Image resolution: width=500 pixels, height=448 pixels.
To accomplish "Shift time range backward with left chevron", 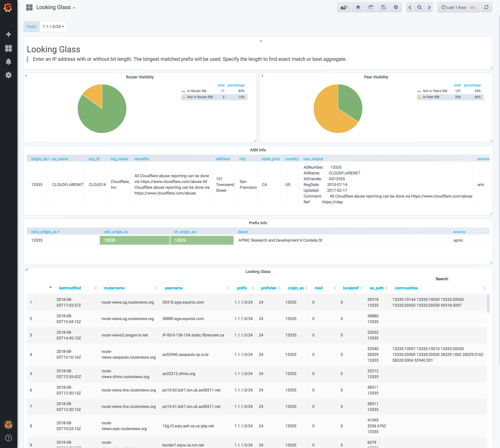I will 410,7.
